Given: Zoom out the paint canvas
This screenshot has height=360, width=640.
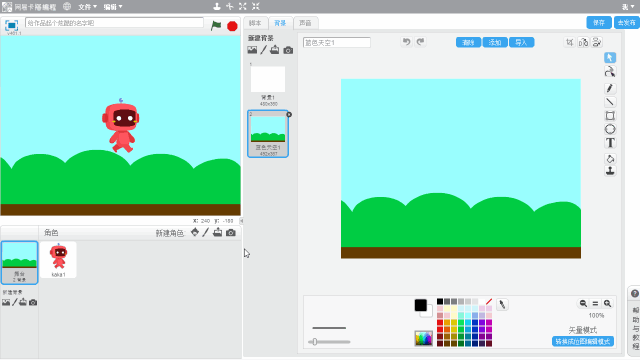Looking at the screenshot, I should point(583,303).
